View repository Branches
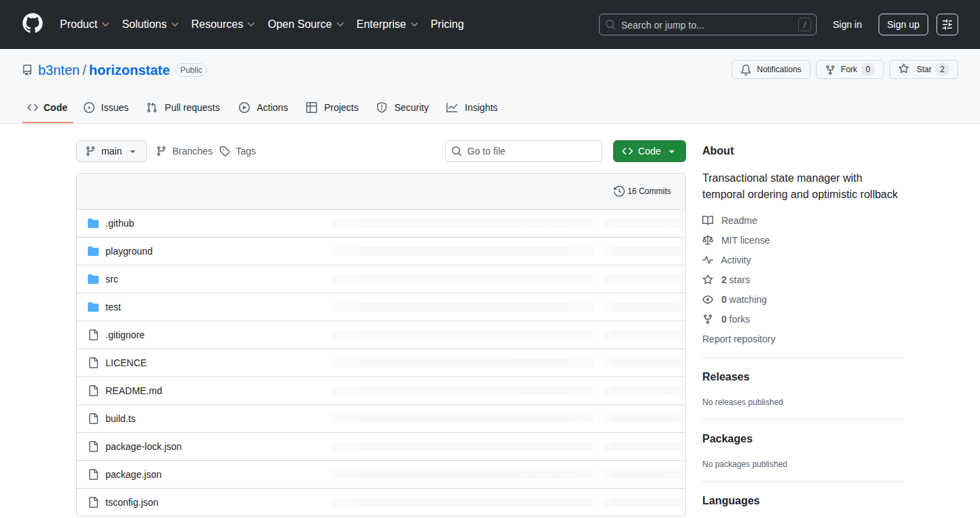Image resolution: width=980 pixels, height=518 pixels. (184, 151)
